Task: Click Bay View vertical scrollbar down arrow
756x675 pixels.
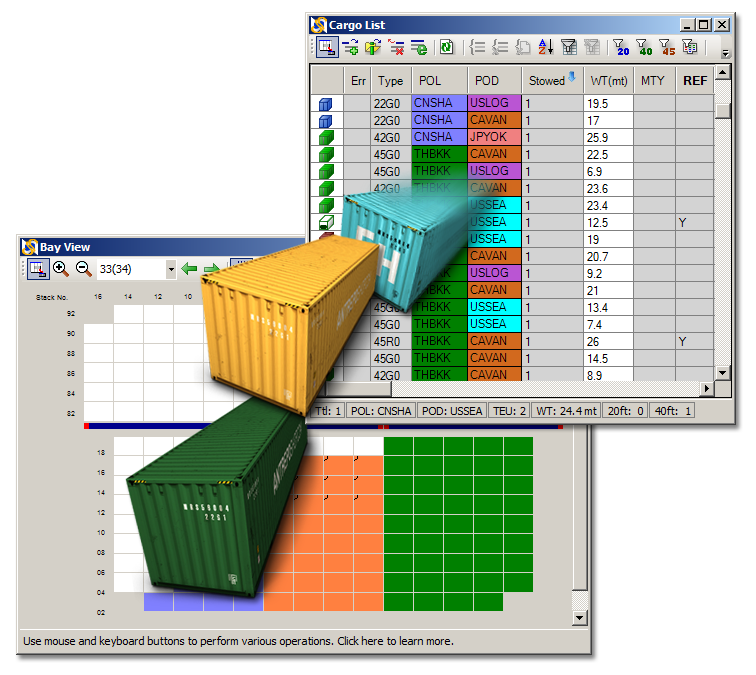Action: 580,617
